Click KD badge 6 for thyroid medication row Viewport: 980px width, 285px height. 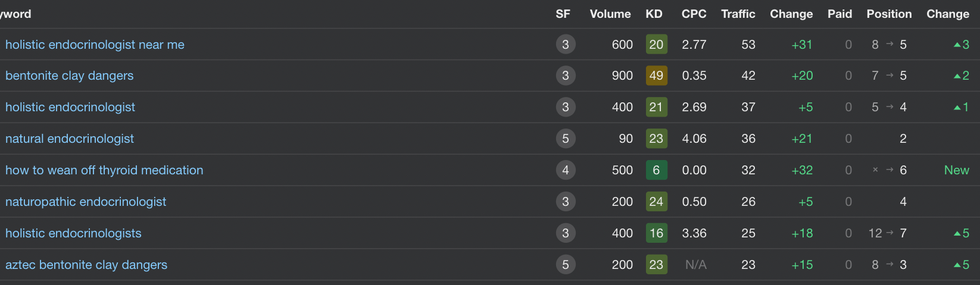coord(656,170)
